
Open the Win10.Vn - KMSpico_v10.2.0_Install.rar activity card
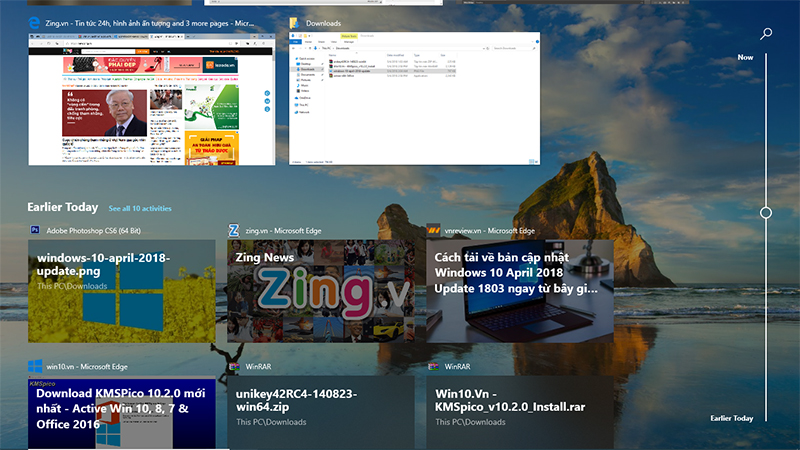(x=520, y=413)
